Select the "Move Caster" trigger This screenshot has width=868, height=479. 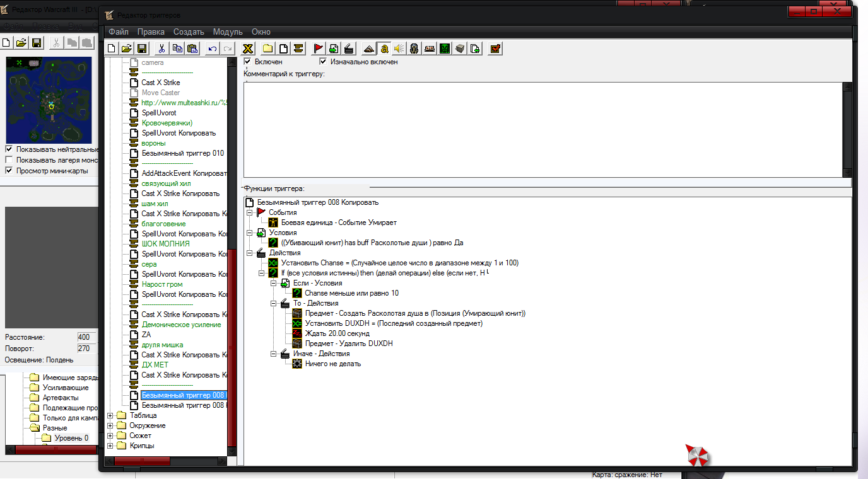(160, 93)
